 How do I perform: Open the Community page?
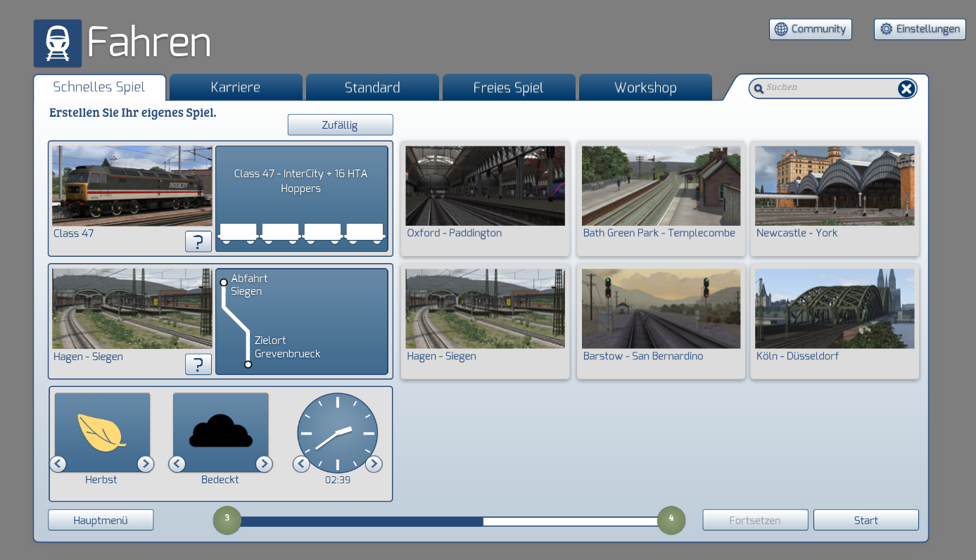pos(811,29)
